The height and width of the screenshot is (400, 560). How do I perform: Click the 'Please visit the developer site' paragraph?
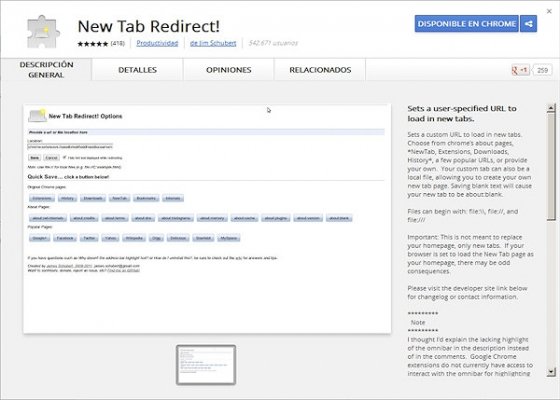468,292
